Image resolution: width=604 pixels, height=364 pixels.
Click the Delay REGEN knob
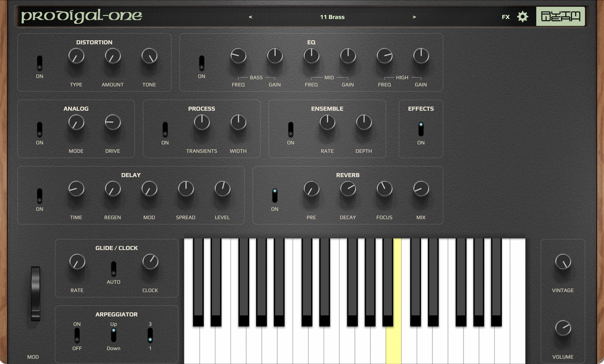tap(113, 189)
